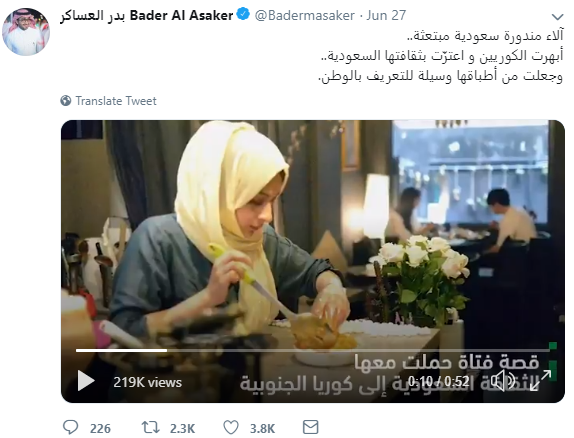
Task: Click the 2.3K retweets count
Action: tap(182, 428)
